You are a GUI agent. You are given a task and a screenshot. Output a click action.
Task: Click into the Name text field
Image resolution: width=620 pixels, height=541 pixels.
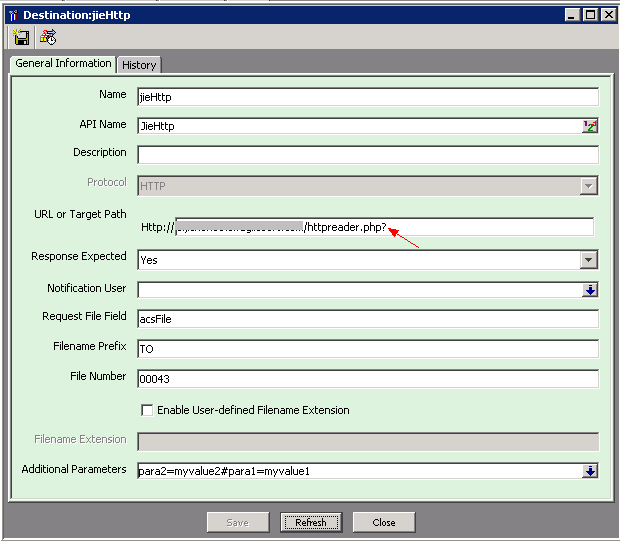pyautogui.click(x=366, y=97)
